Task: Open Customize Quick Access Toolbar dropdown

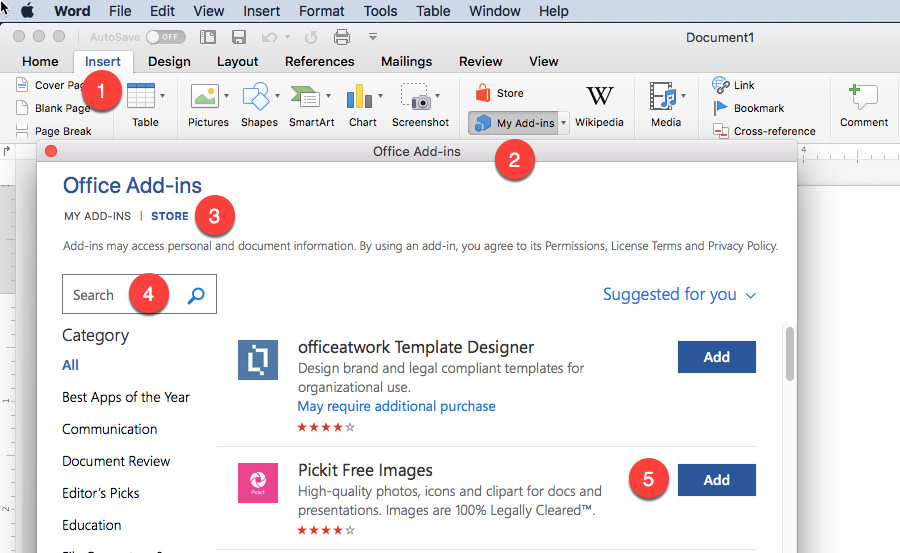Action: pyautogui.click(x=373, y=37)
